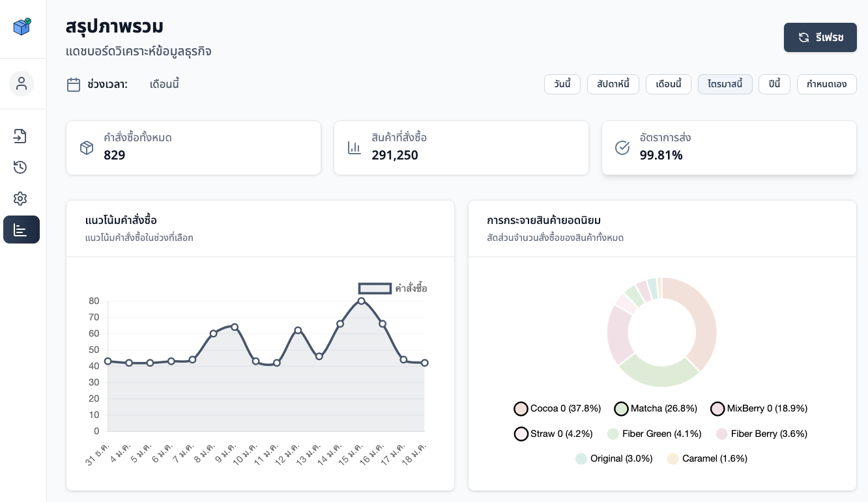Open the import sign-in arrow sidebar icon
This screenshot has height=502, width=868.
[x=20, y=136]
